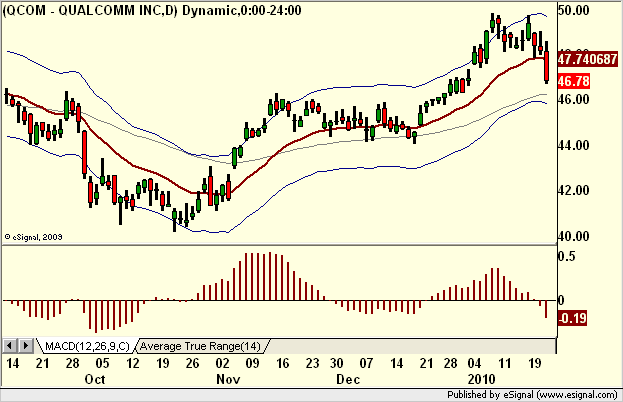This screenshot has height=402, width=623.
Task: Click the right scroll arrow beside the tabs
Action: (x=25, y=346)
